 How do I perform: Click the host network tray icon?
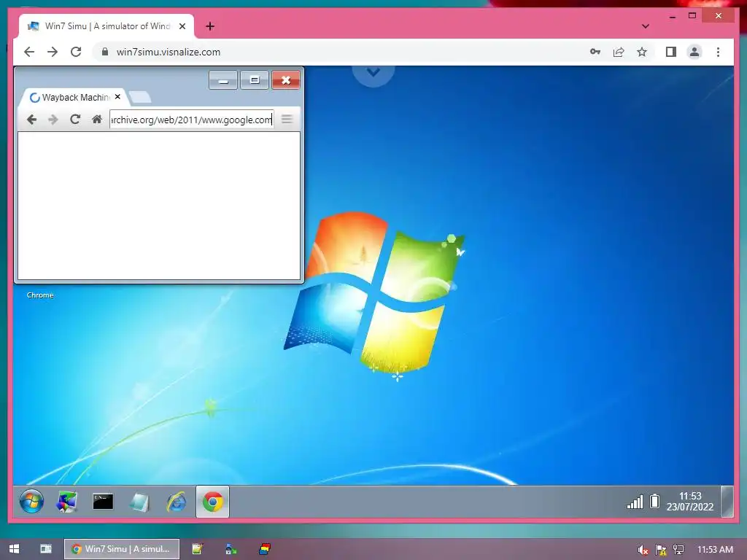coord(678,550)
